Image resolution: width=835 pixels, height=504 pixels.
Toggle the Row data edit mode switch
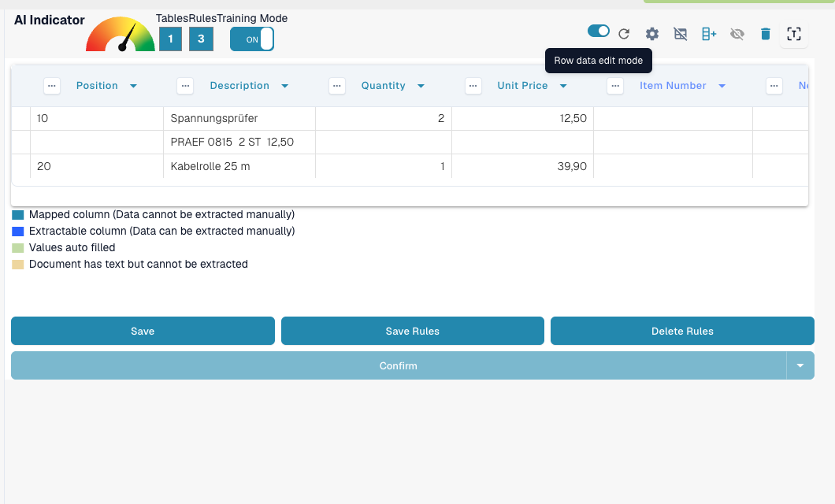click(x=599, y=31)
